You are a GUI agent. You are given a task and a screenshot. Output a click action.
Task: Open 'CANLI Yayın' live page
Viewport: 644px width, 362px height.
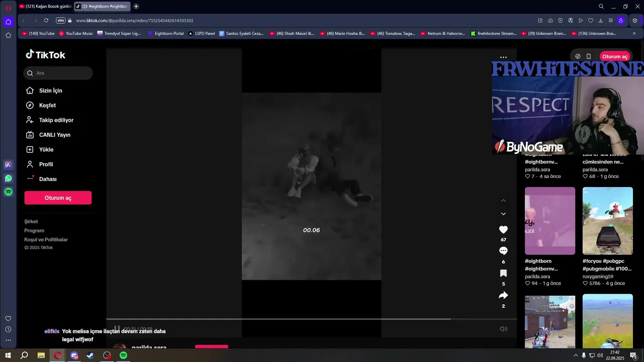coord(54,135)
